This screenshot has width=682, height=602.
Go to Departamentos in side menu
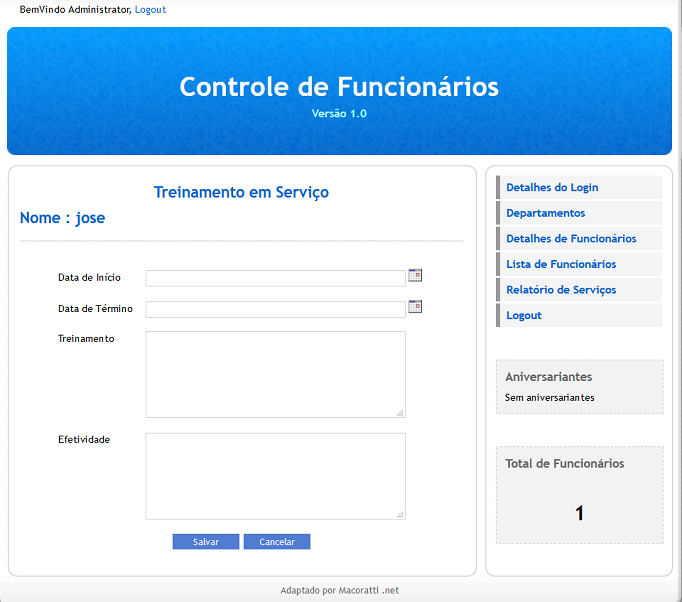point(579,213)
